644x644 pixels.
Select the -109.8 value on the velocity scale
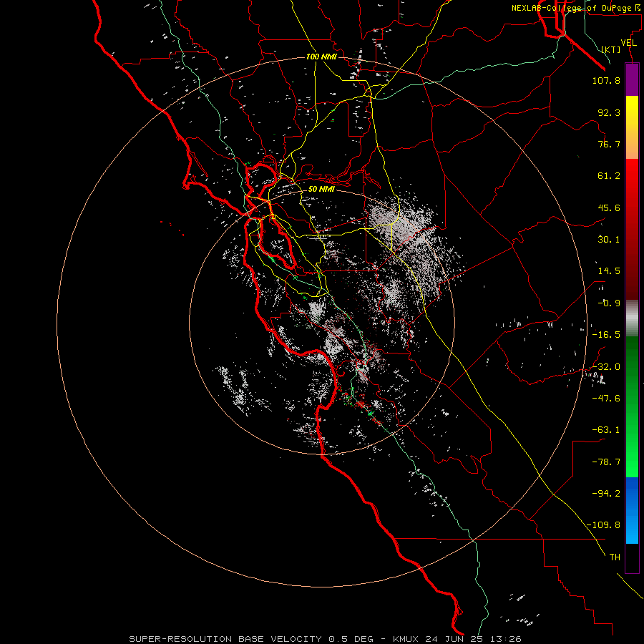point(603,525)
